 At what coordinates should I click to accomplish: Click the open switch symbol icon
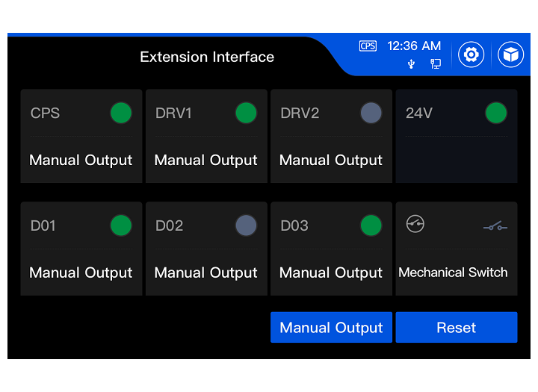click(495, 226)
